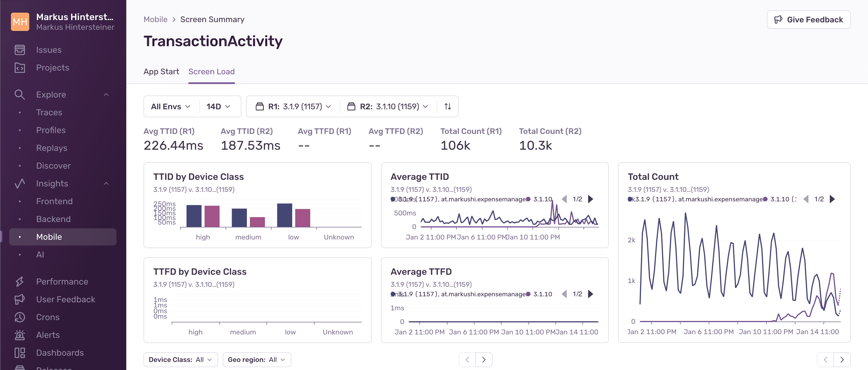The height and width of the screenshot is (370, 868).
Task: Click the Issues icon in sidebar
Action: [20, 49]
